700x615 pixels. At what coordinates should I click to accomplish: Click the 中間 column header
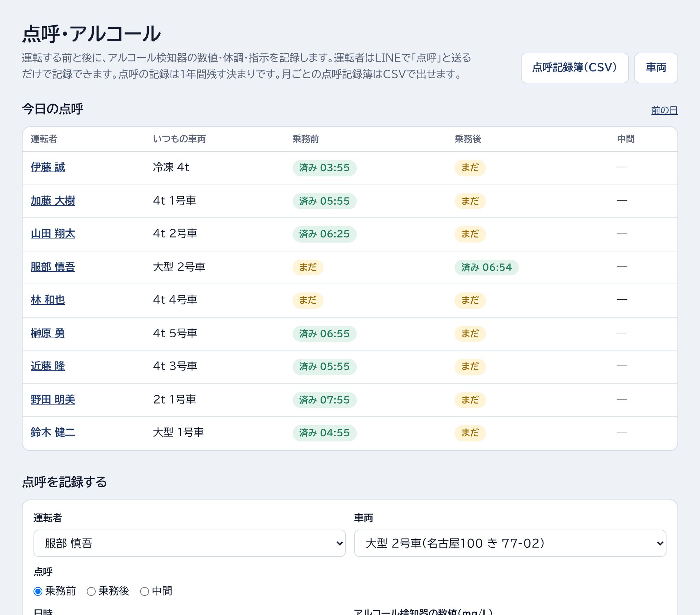[x=626, y=139]
